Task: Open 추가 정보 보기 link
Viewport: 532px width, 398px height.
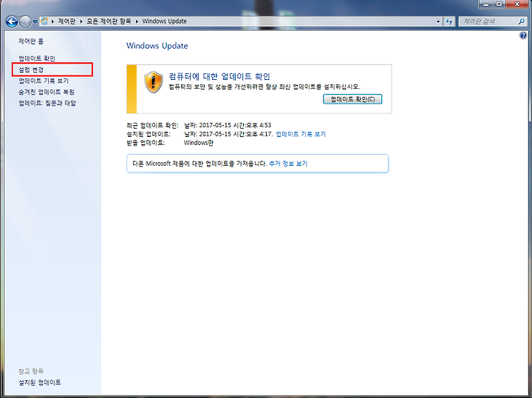Action: [288, 163]
